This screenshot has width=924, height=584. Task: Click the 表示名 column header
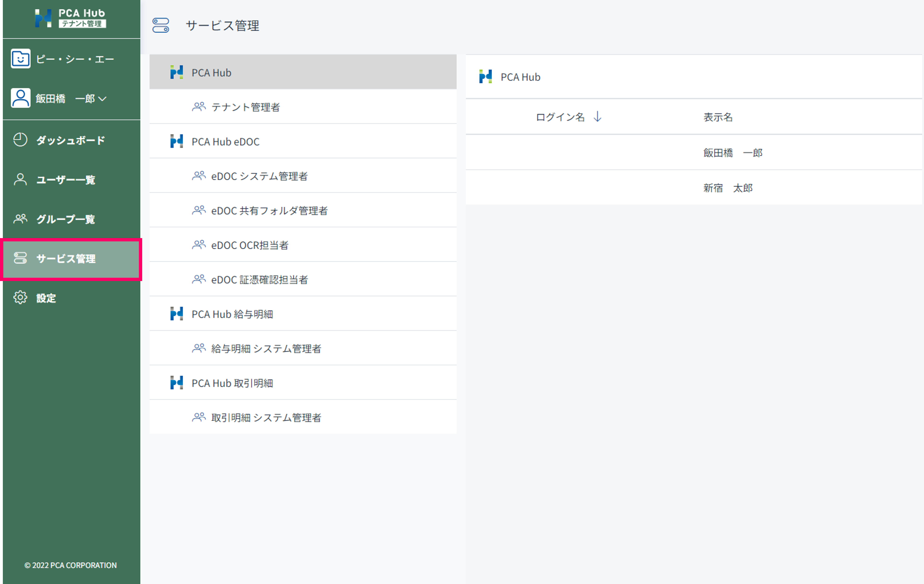tap(718, 117)
